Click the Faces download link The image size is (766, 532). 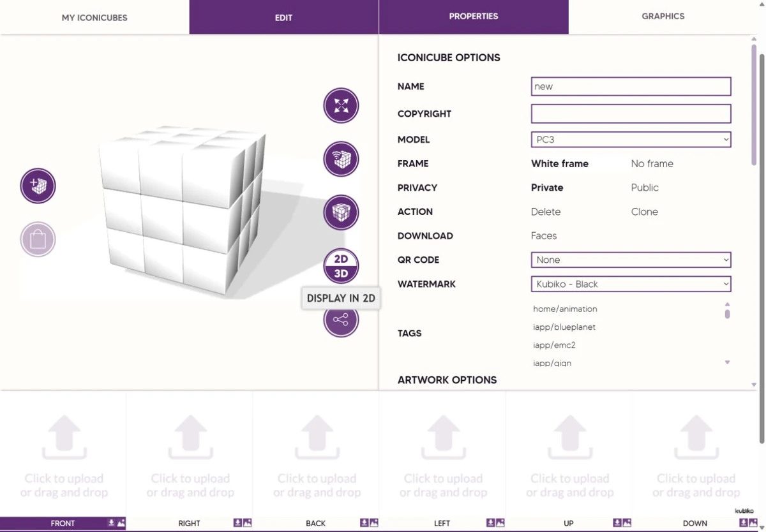pyautogui.click(x=544, y=236)
